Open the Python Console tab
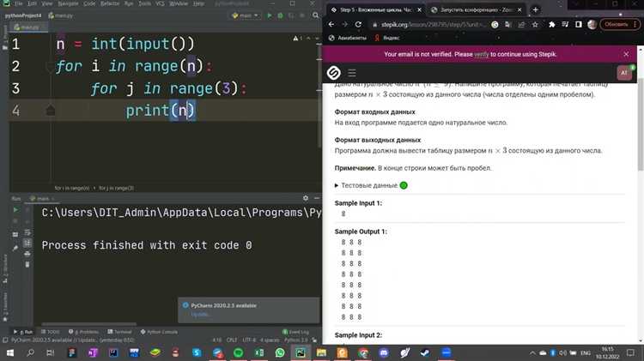 160,332
